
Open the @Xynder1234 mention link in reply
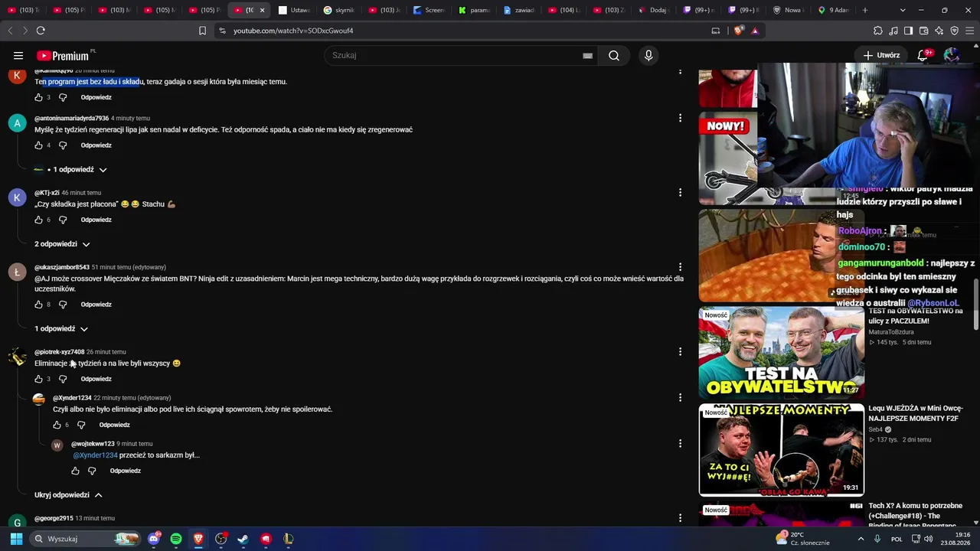(96, 455)
